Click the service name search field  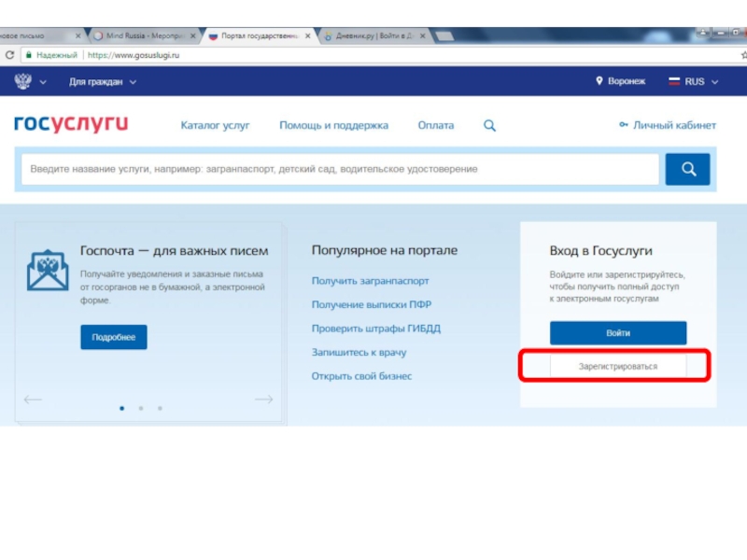[x=340, y=169]
